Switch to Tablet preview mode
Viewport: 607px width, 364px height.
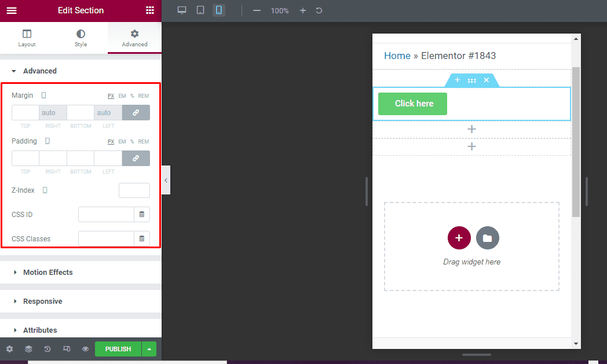200,10
